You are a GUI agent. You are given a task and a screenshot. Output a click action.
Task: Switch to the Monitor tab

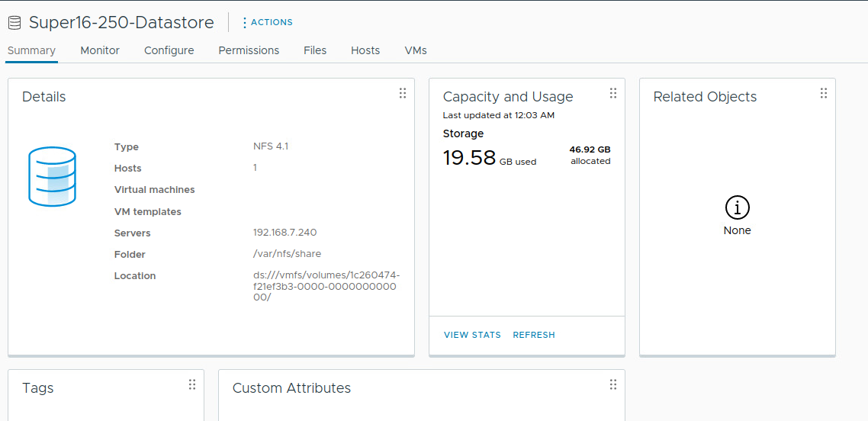[100, 50]
